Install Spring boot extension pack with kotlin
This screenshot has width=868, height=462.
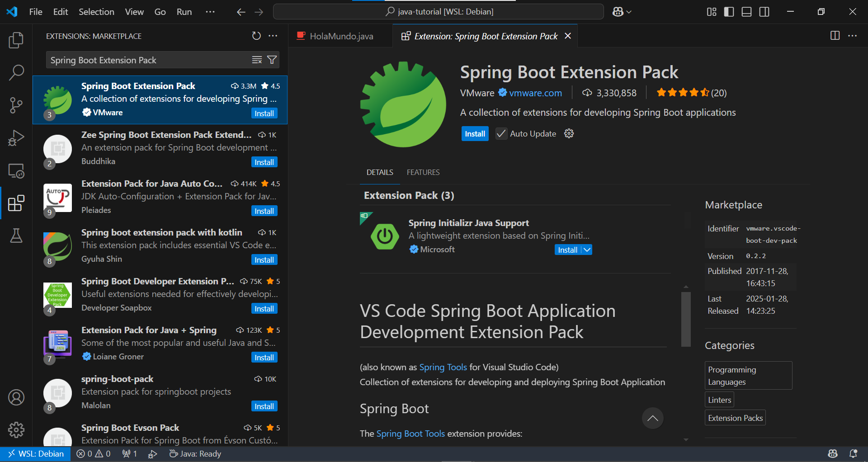pos(264,260)
